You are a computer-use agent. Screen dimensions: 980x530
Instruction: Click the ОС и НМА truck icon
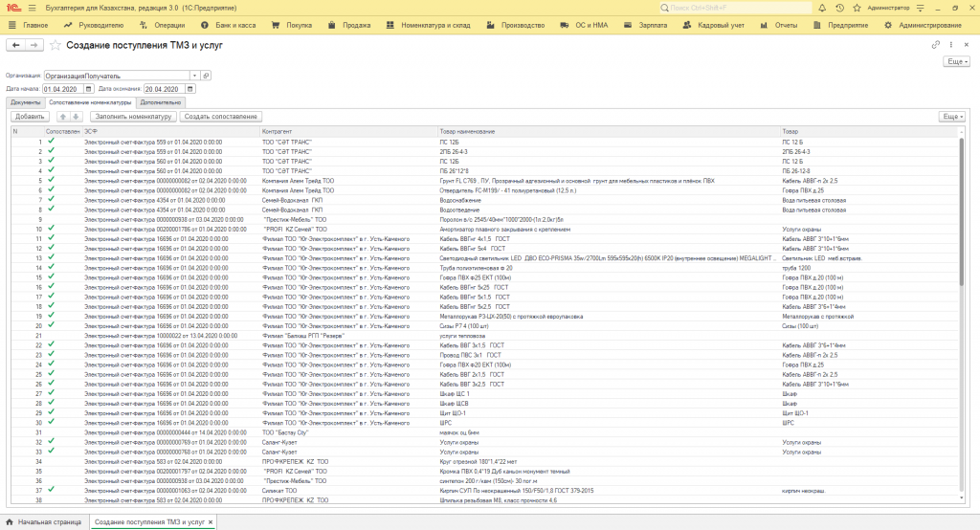tap(565, 25)
